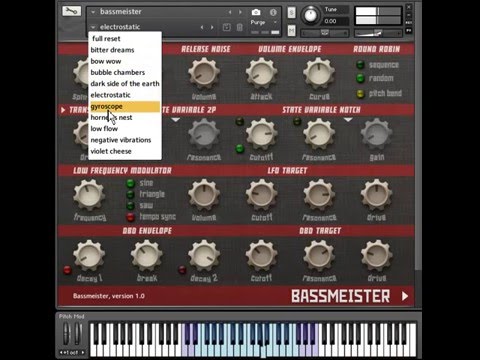Toggle LFO tempo sync LED
Screen dimensions: 480x360
tap(130, 217)
